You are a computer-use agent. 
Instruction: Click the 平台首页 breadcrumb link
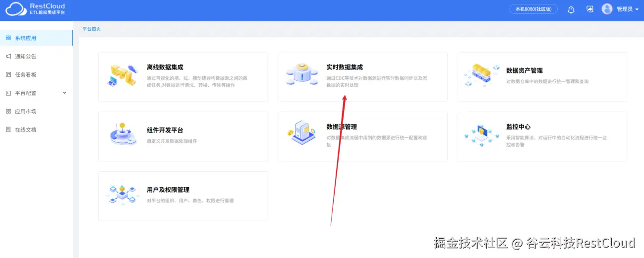pyautogui.click(x=92, y=29)
